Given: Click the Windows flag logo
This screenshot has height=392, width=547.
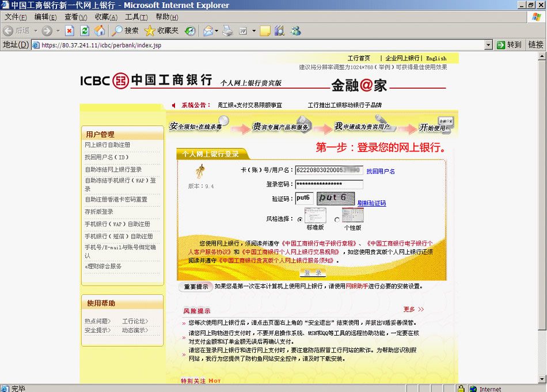Looking at the screenshot, I should coord(537,17).
